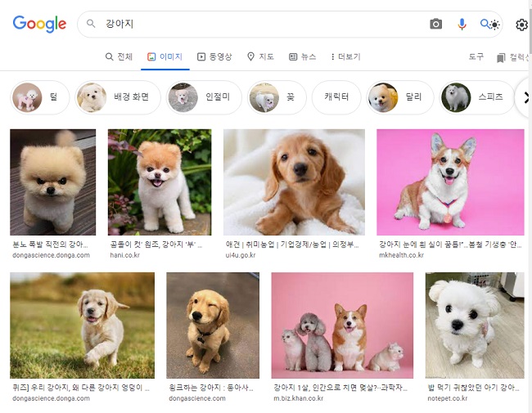Open the angry fluffy Pomeranian image
The image size is (532, 413).
(53, 182)
